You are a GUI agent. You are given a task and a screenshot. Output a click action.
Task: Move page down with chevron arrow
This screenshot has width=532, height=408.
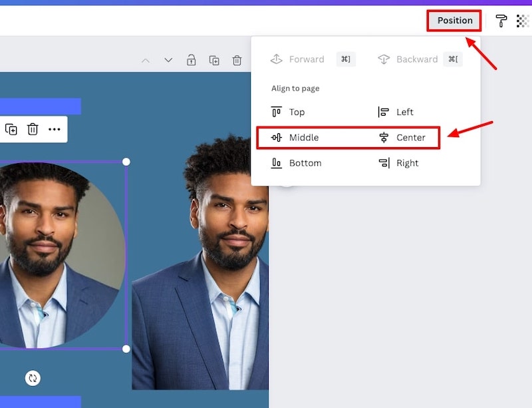pyautogui.click(x=168, y=61)
